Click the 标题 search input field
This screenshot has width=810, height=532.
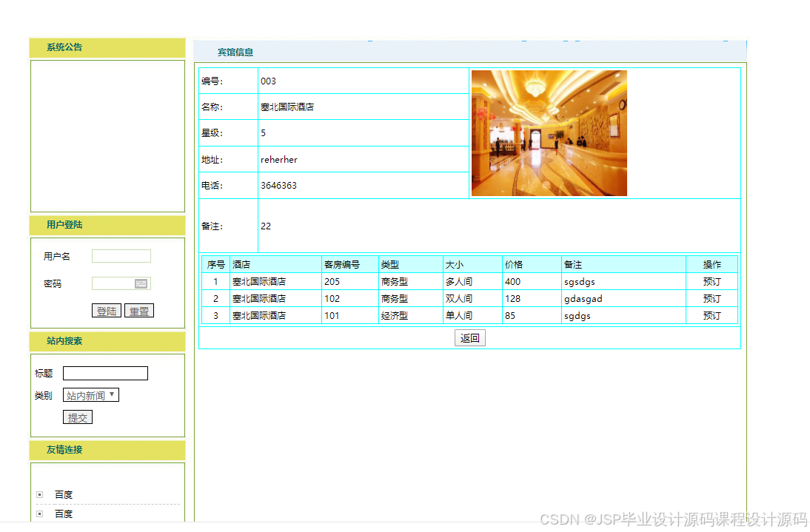click(105, 373)
